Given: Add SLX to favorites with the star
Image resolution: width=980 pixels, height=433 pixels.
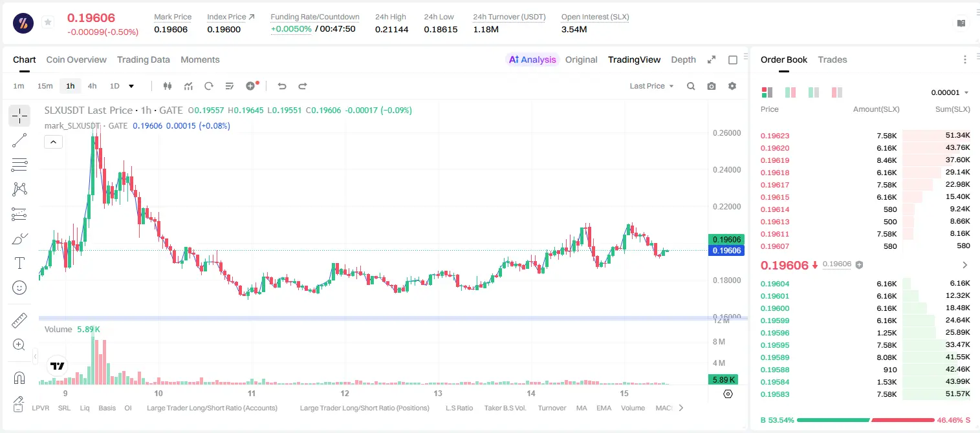Looking at the screenshot, I should [x=47, y=23].
